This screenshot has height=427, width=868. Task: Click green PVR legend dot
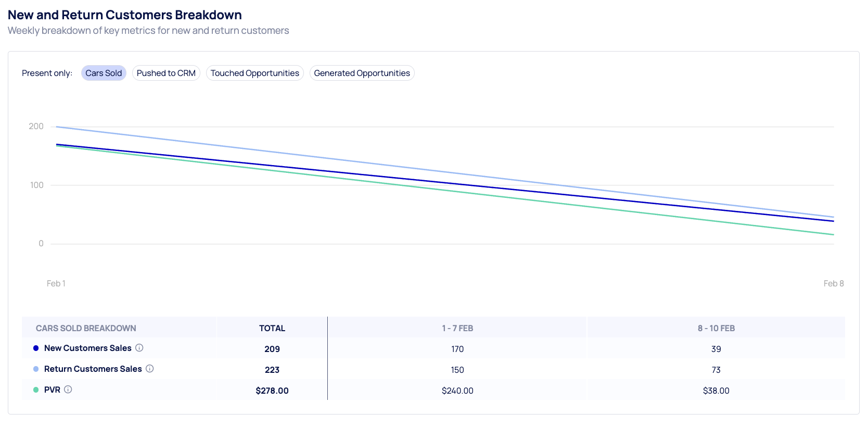coord(36,390)
